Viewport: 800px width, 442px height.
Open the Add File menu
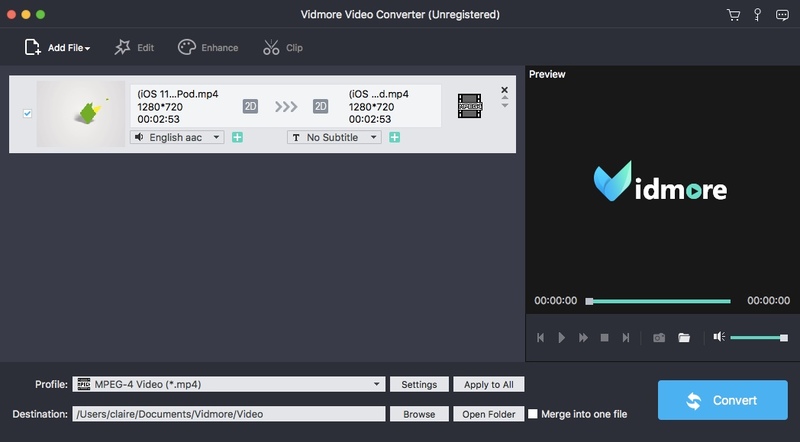click(x=57, y=47)
